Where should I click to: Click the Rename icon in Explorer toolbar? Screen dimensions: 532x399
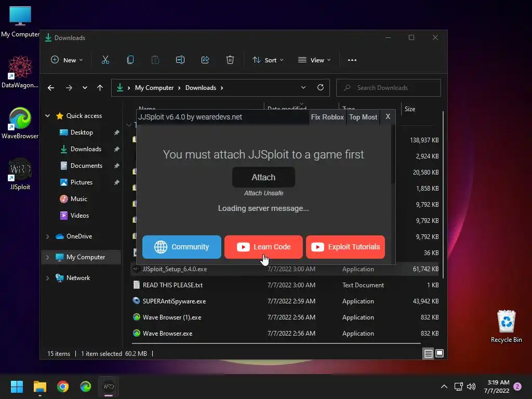click(x=180, y=60)
